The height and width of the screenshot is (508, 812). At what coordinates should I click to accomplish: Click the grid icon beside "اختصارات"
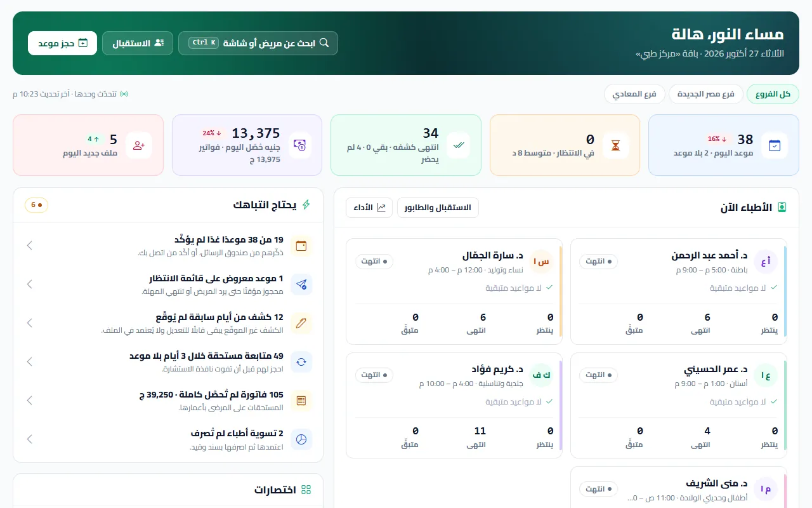pos(306,490)
